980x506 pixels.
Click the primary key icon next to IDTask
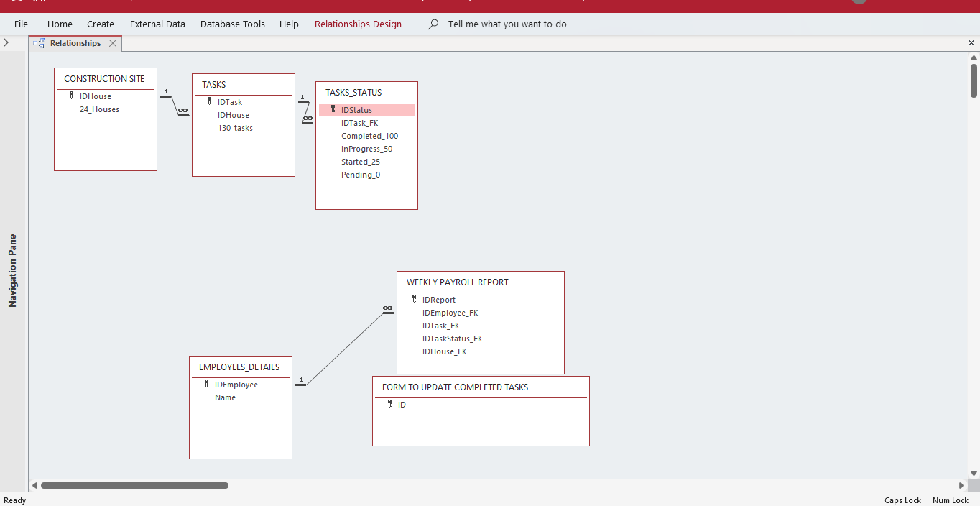point(210,101)
